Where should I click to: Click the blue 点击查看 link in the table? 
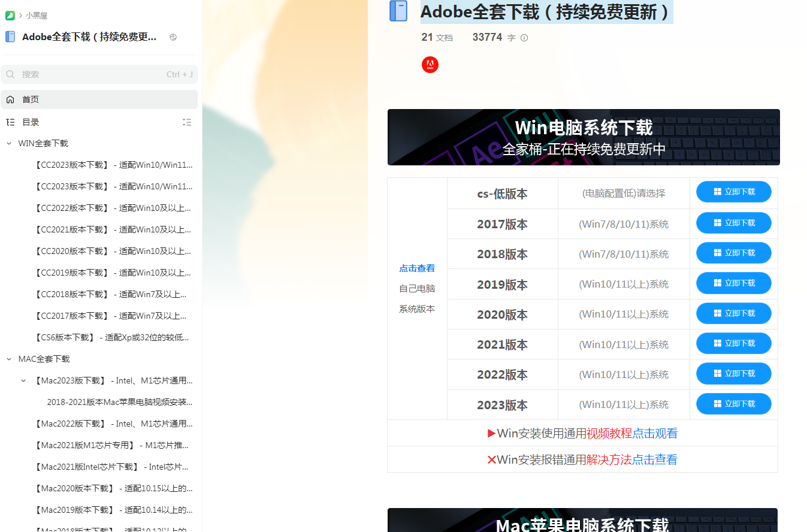(417, 268)
